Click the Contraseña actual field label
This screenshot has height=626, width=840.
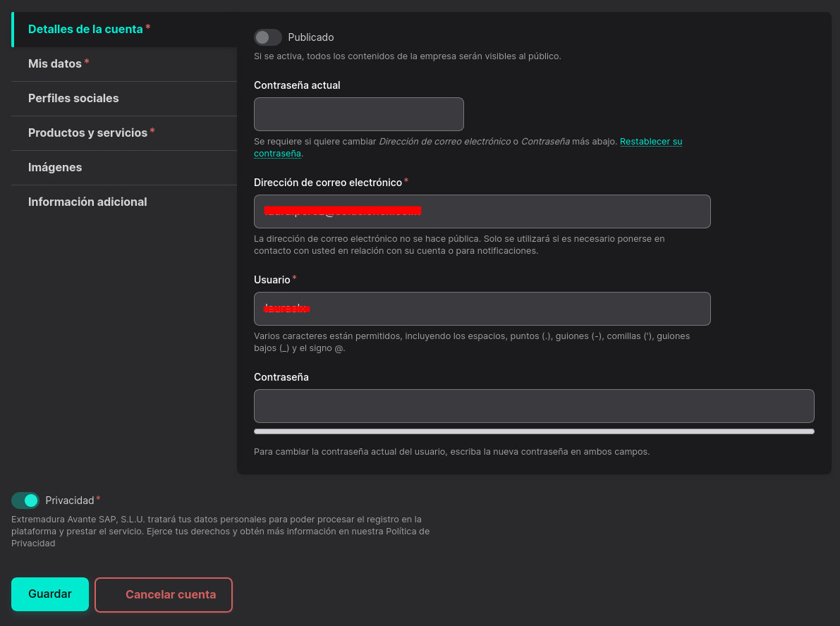pos(297,85)
